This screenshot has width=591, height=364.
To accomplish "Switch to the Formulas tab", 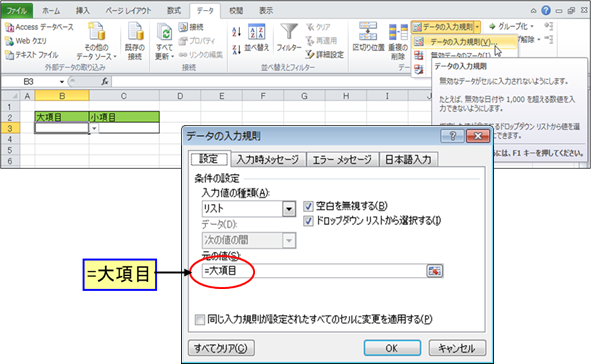I will (x=174, y=11).
